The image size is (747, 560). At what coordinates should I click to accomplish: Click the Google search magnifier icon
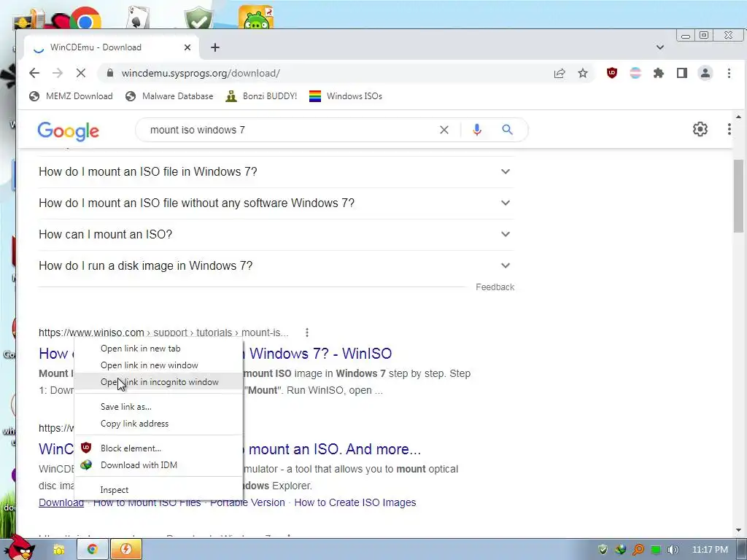coord(508,130)
